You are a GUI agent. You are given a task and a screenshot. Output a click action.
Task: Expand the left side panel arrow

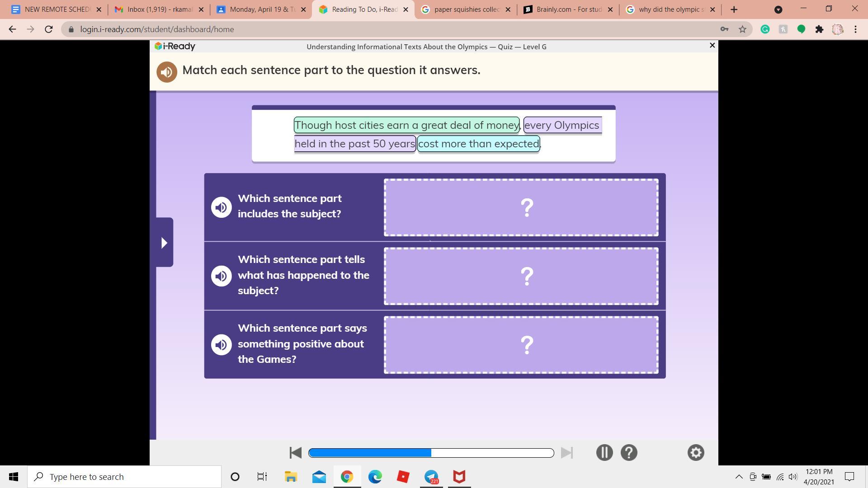165,243
